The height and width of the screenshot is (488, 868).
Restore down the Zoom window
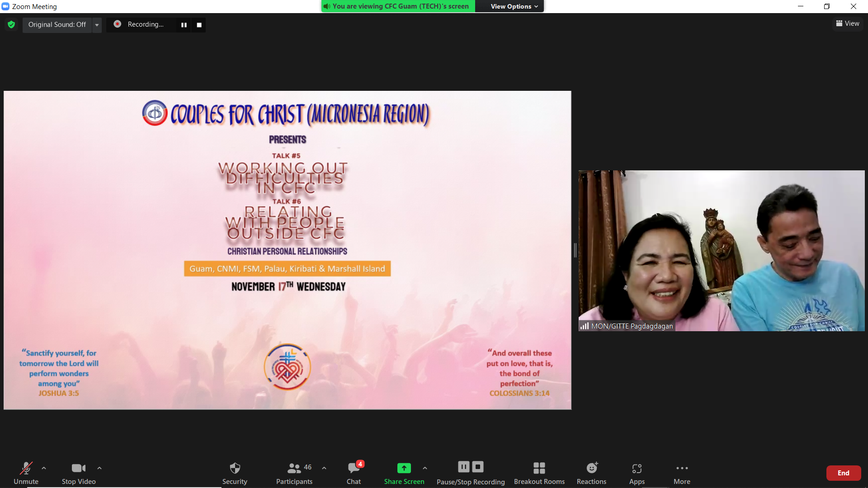(x=827, y=6)
